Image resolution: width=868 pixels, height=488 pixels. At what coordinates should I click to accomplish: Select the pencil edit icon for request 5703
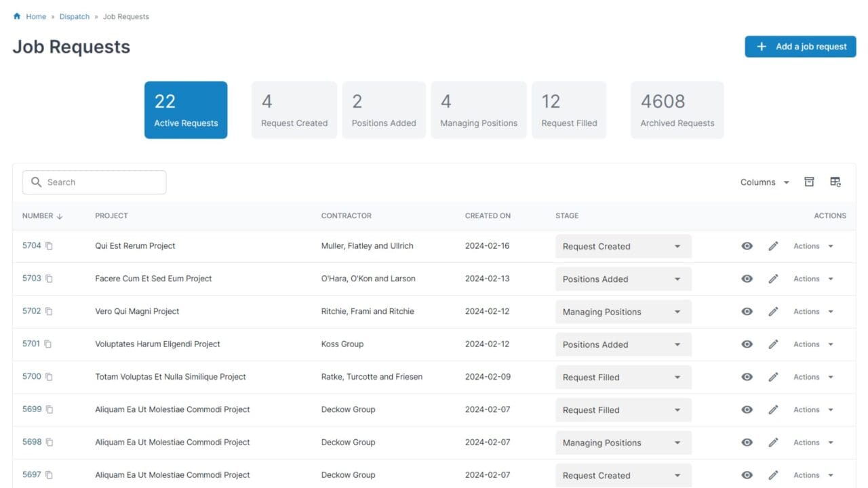(773, 279)
